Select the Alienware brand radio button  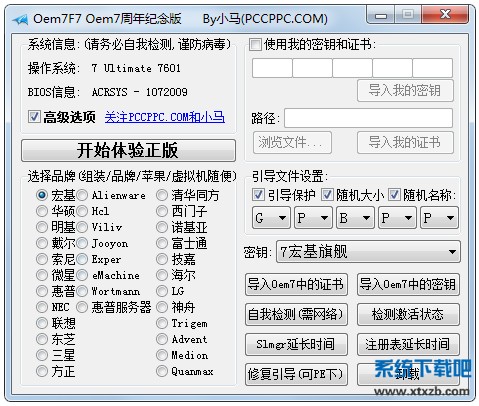(x=82, y=195)
